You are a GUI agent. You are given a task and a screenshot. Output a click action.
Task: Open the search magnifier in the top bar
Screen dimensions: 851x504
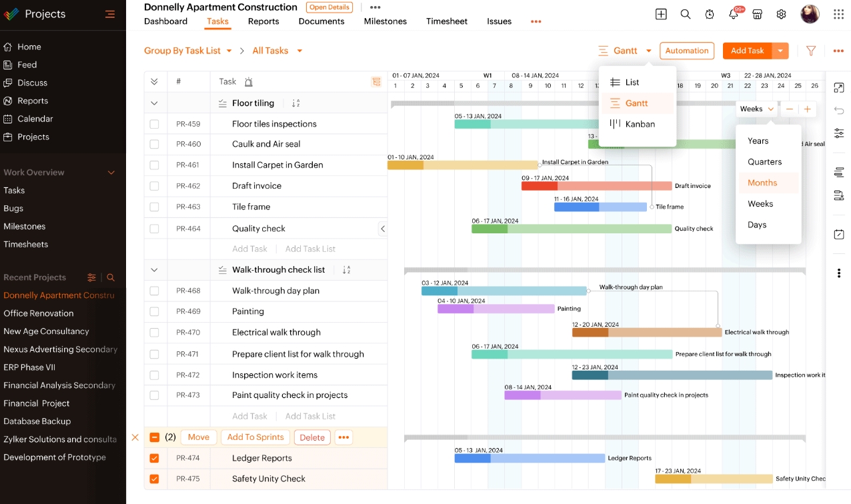(x=686, y=13)
